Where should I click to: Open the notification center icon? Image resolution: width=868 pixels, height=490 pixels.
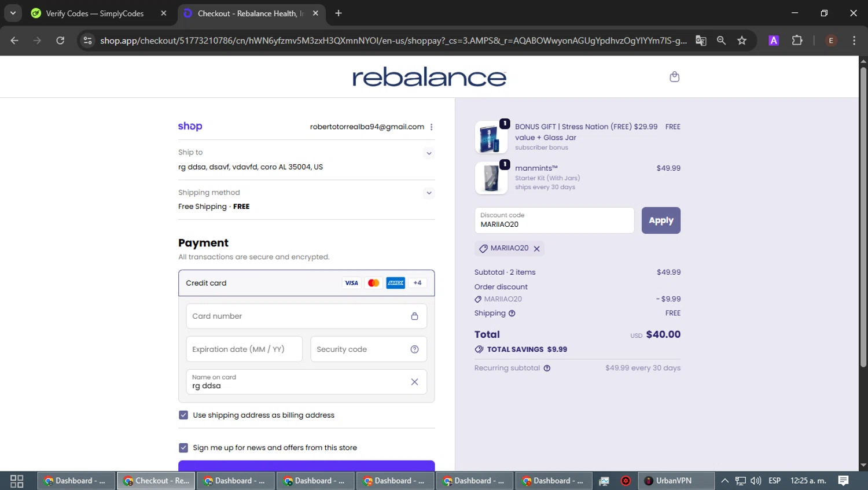coord(844,481)
